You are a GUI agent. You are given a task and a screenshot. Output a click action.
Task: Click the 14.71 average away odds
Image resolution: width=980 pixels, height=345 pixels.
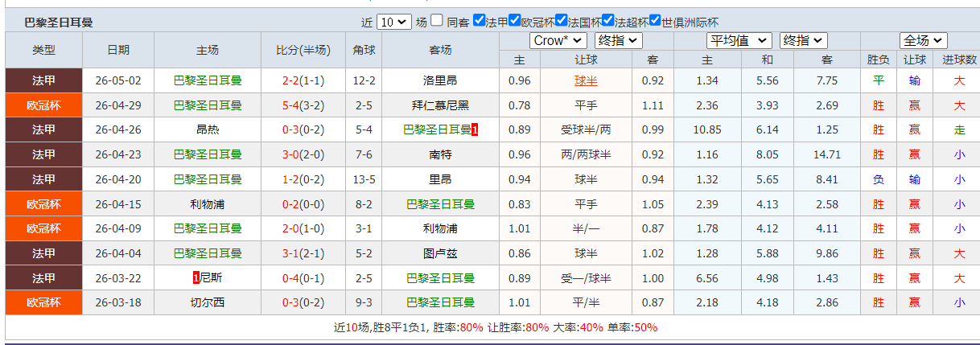point(826,154)
